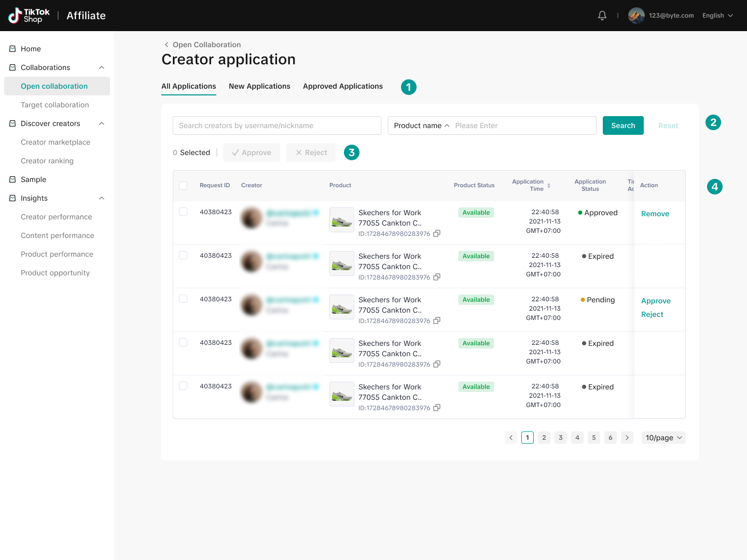Viewport: 747px width, 560px height.
Task: Go to page 6 in the pagination
Action: [x=611, y=438]
